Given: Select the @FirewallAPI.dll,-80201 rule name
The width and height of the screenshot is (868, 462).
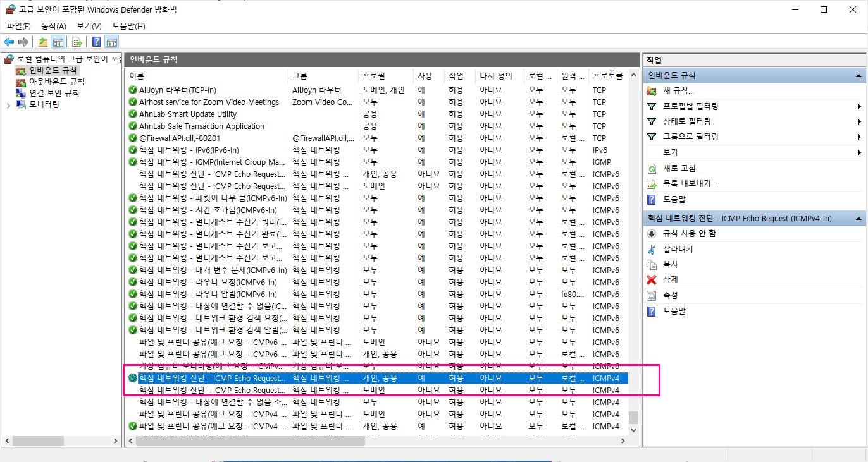Looking at the screenshot, I should tap(180, 138).
